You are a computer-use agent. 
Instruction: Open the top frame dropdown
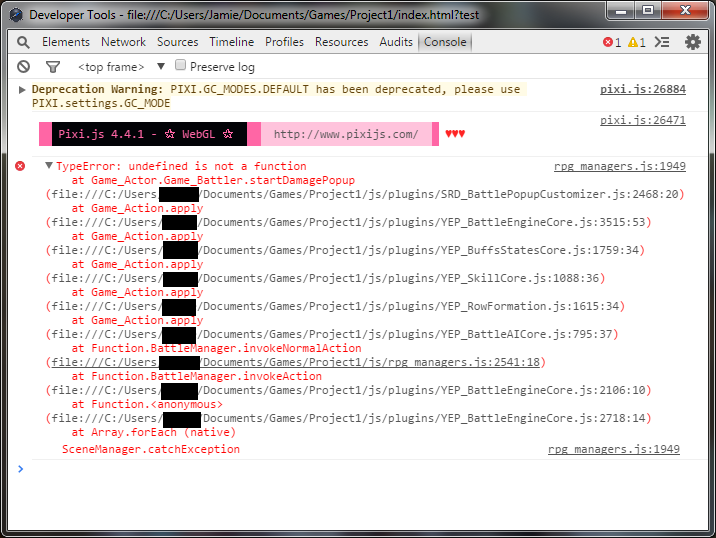[x=121, y=67]
